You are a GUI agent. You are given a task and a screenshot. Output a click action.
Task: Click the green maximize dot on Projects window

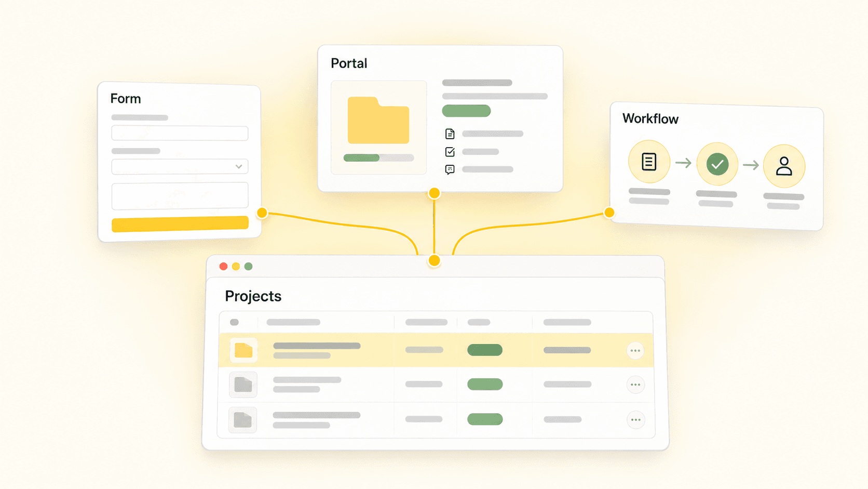click(249, 267)
